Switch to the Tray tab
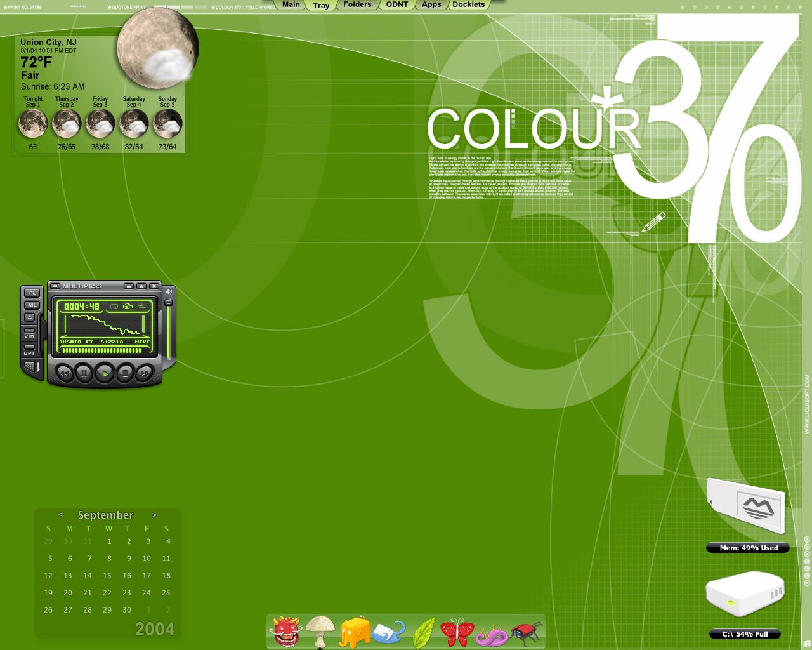The width and height of the screenshot is (812, 650). pyautogui.click(x=321, y=5)
